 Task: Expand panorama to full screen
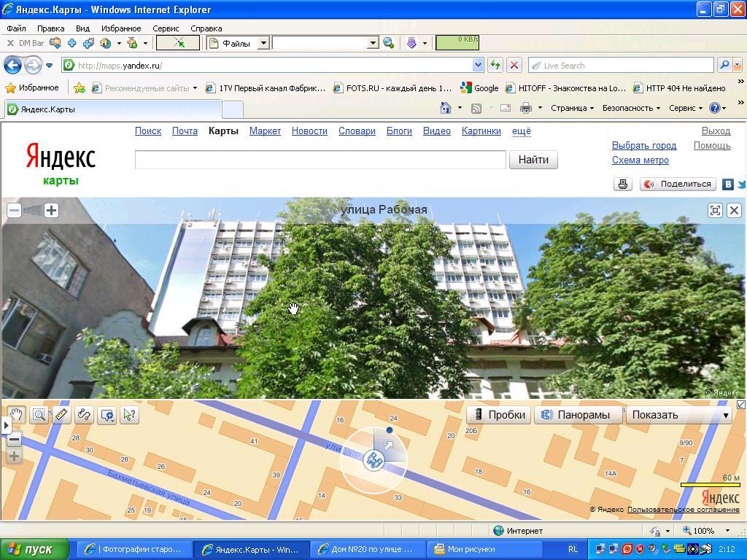(715, 210)
